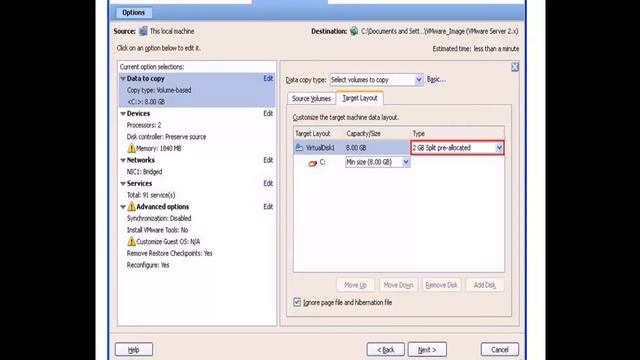Select Synchronization: Disabled entry

159,218
